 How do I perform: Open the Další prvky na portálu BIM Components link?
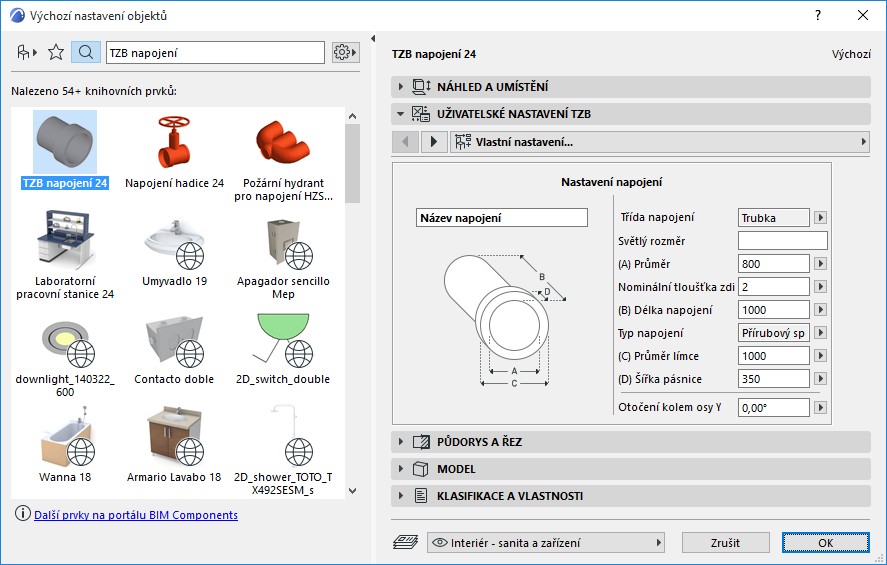(x=136, y=515)
